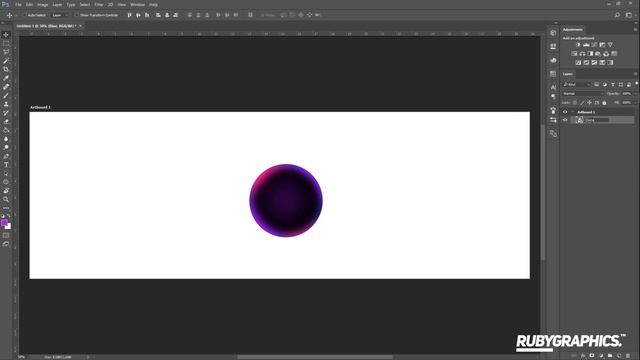Add a Levels adjustment
The height and width of the screenshot is (360, 640).
click(x=586, y=45)
